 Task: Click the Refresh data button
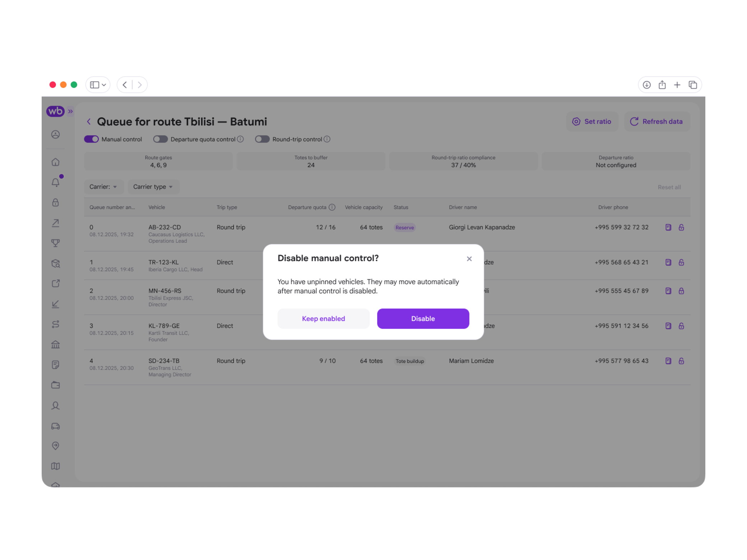pyautogui.click(x=656, y=121)
